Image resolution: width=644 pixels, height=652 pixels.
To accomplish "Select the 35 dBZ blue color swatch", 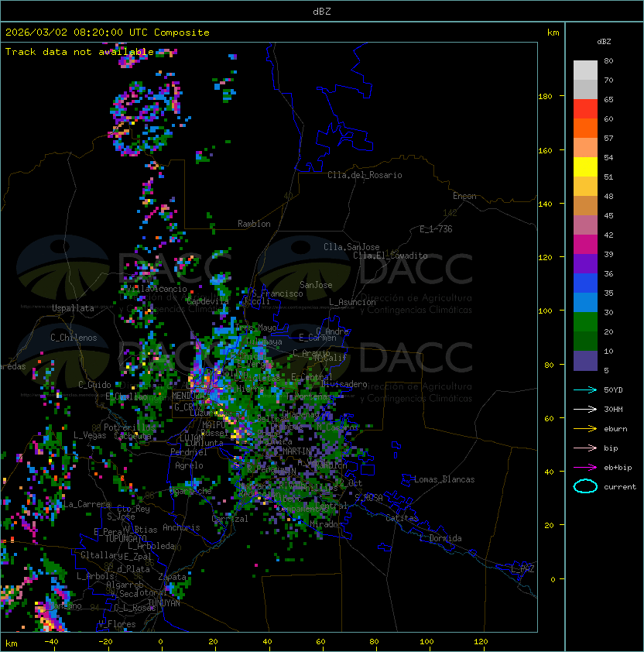I will tap(585, 302).
